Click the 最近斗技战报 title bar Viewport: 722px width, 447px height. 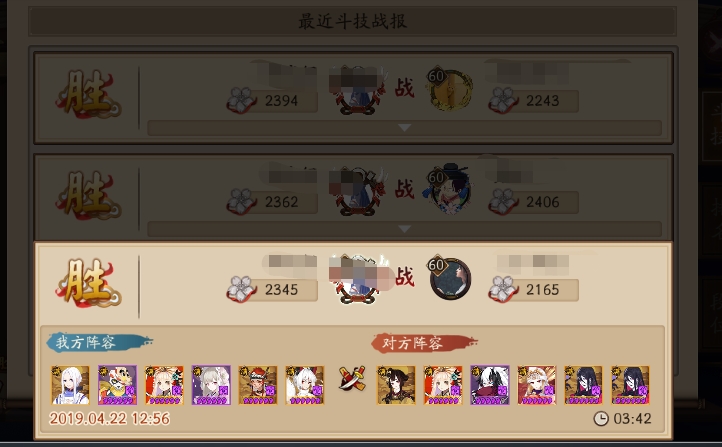(352, 21)
